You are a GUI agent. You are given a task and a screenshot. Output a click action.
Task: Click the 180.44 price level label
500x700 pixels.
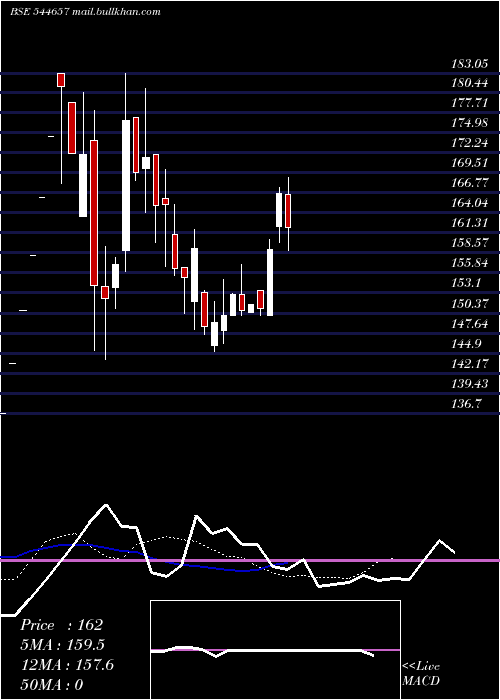(x=470, y=83)
